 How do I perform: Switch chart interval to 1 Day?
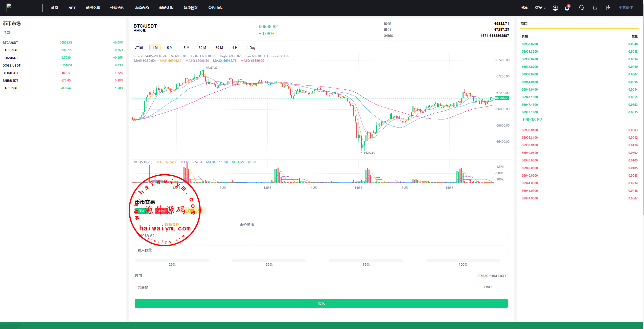[x=251, y=48]
